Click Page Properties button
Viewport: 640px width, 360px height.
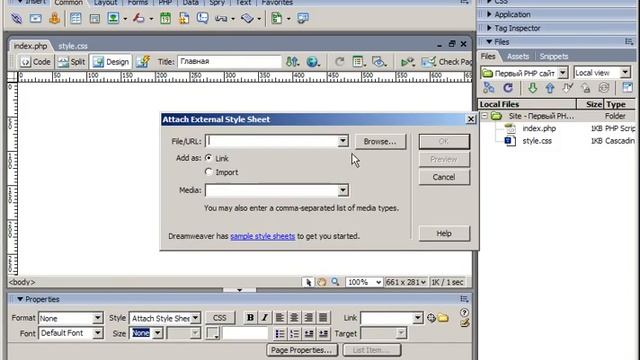[x=302, y=350]
